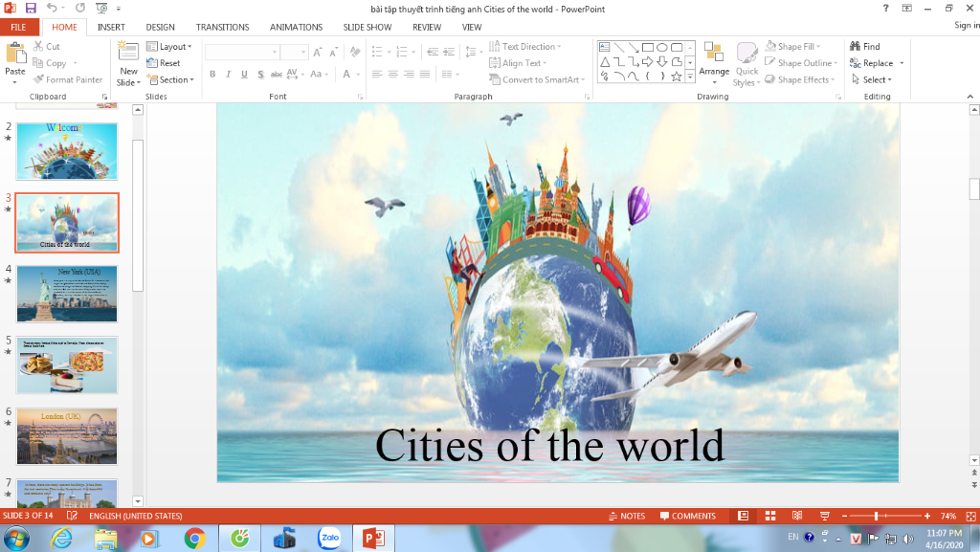The height and width of the screenshot is (552, 980).
Task: Align paragraph text to the left
Action: pos(377,75)
